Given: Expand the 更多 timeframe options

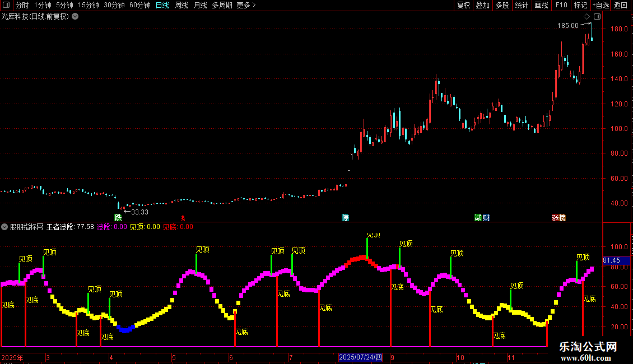Looking at the screenshot, I should [x=246, y=5].
